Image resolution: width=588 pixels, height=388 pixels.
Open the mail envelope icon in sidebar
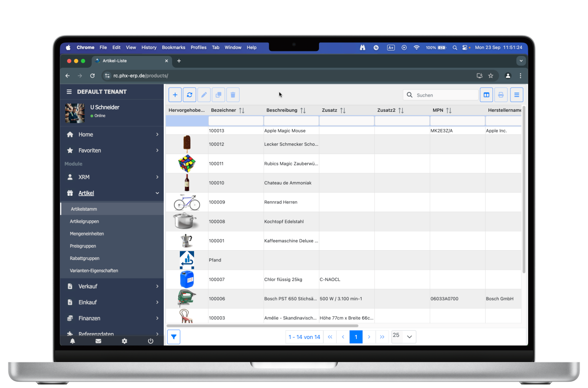[x=98, y=341]
